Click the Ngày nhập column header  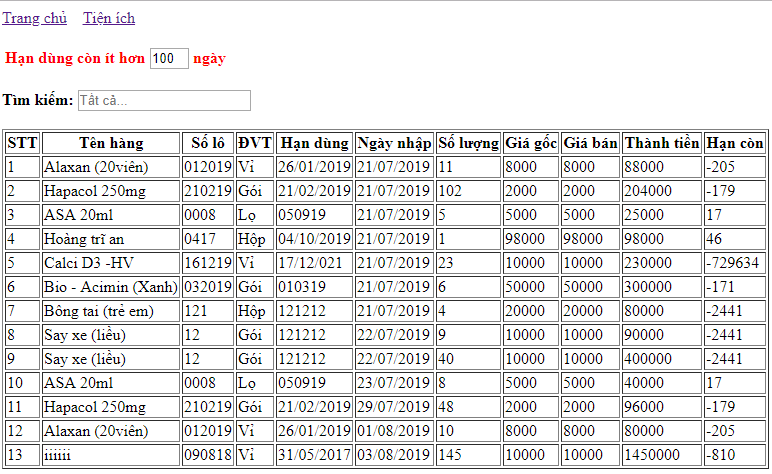[x=394, y=143]
